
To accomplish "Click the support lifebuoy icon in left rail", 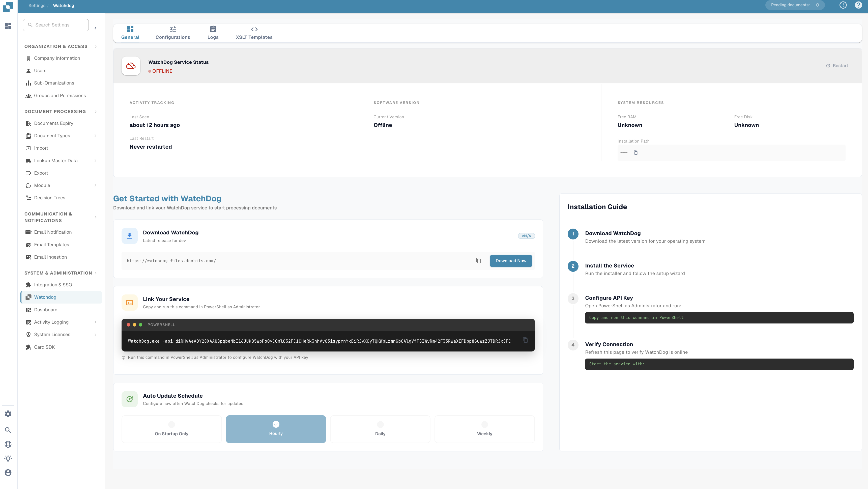I will coord(8,444).
